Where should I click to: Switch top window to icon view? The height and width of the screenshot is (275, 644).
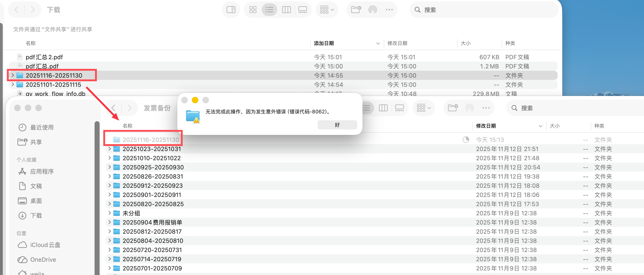click(253, 10)
